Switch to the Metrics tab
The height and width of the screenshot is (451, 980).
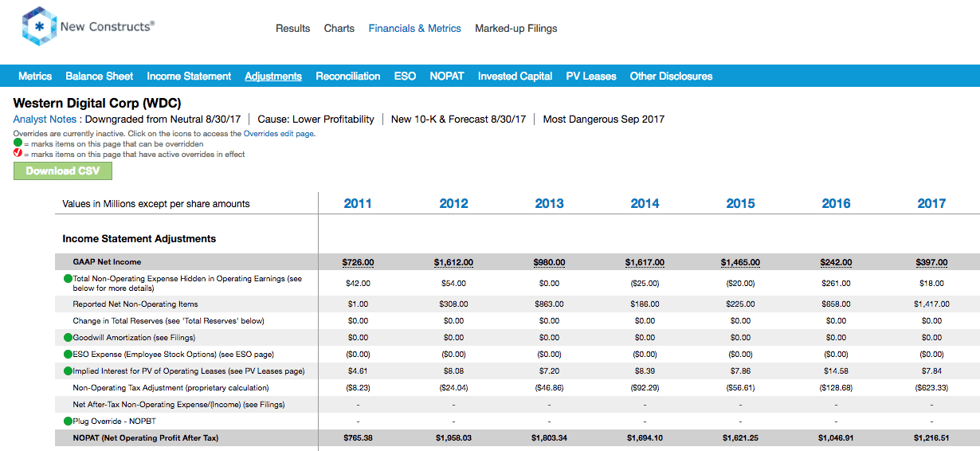tap(35, 76)
